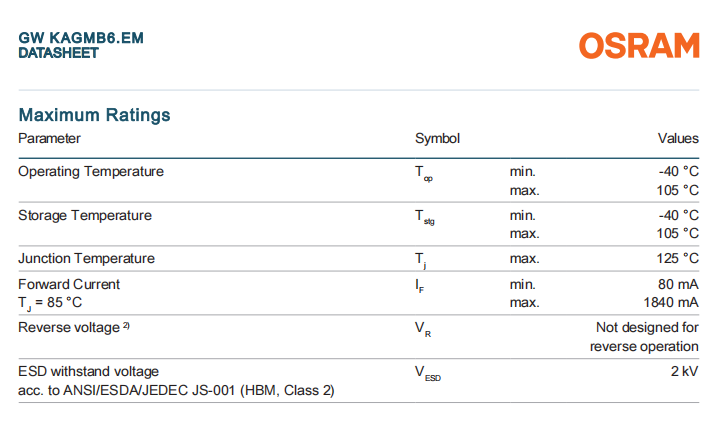
Task: Click the V ESD symbol
Action: pyautogui.click(x=427, y=374)
